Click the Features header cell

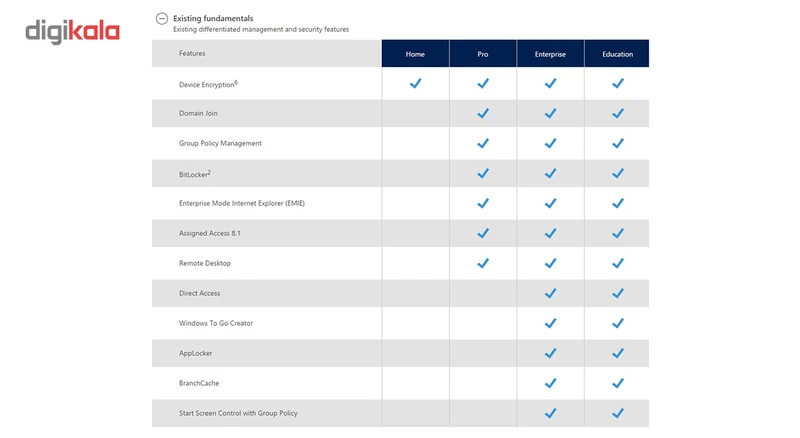click(x=193, y=53)
